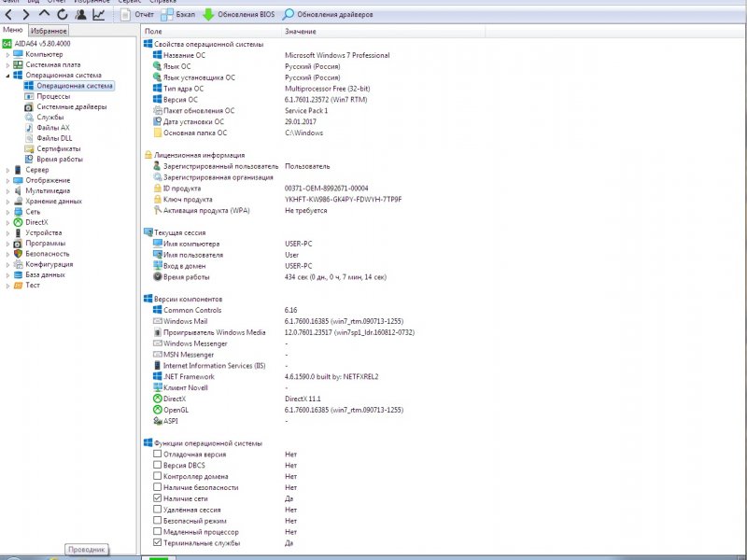Click the Безопасность shield icon

click(18, 254)
